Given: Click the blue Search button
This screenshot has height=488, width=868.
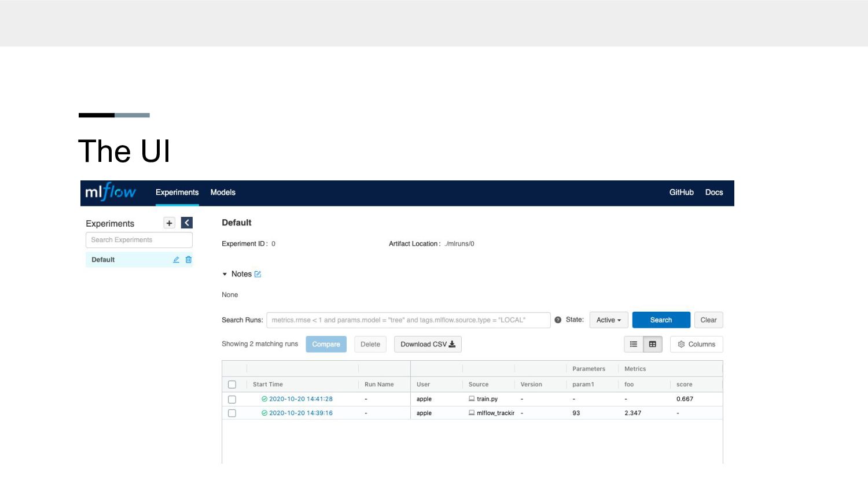Looking at the screenshot, I should [x=661, y=320].
